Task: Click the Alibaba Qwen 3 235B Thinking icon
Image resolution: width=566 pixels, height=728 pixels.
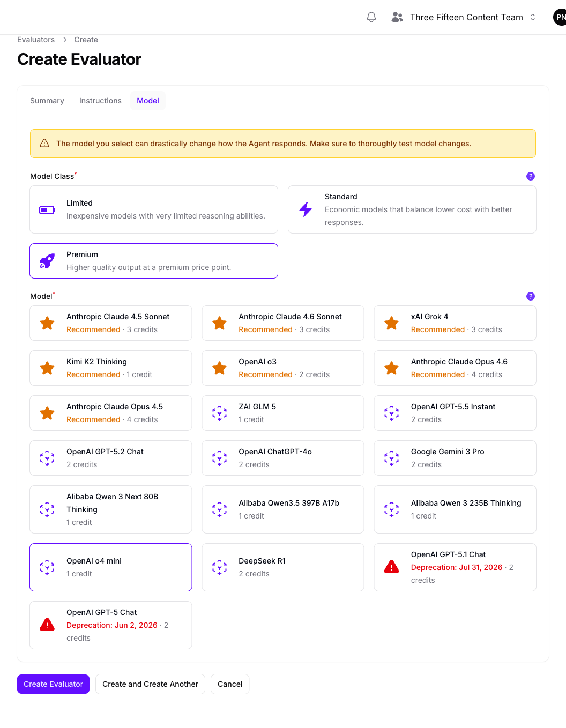Action: pos(392,509)
